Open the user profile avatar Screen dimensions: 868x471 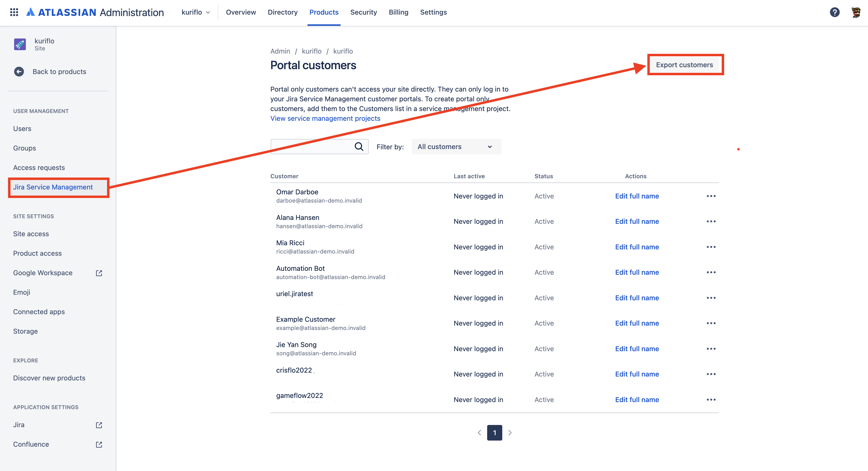(x=856, y=12)
